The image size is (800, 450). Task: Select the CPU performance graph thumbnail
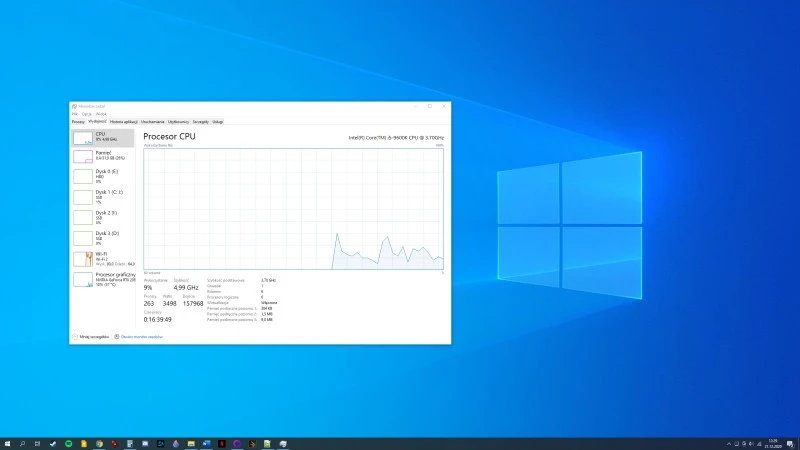(83, 138)
